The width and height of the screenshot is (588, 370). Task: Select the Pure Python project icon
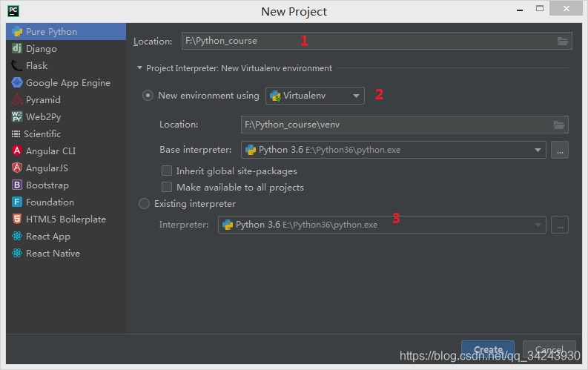[17, 31]
